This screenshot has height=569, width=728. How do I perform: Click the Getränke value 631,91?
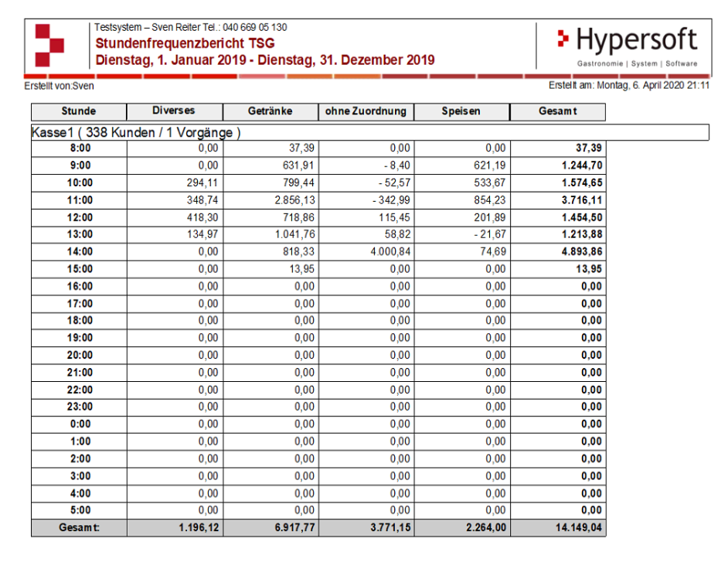coord(298,165)
